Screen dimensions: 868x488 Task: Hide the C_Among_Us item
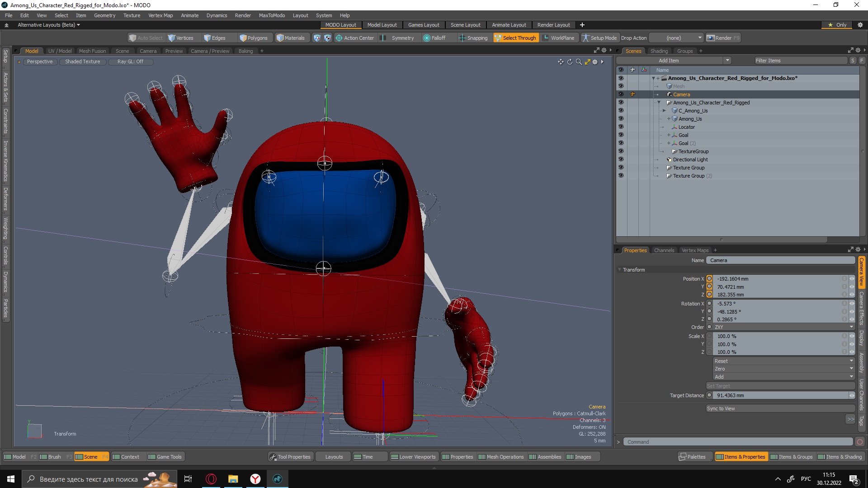tap(621, 111)
